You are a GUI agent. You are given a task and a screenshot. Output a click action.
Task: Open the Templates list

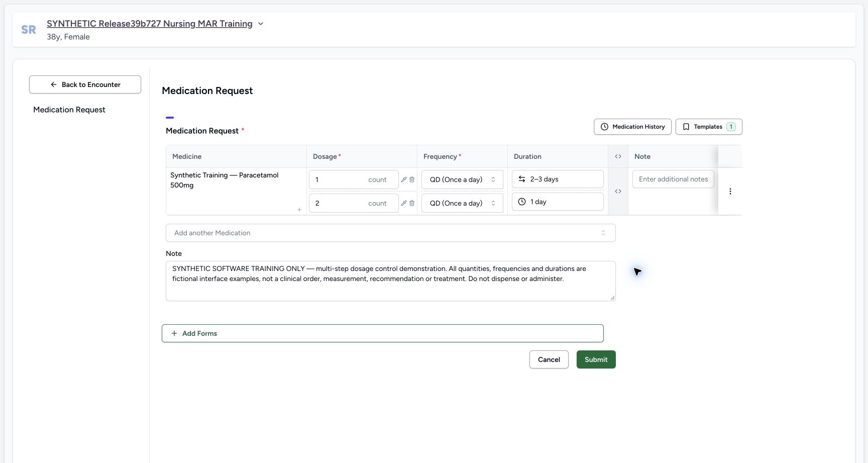(x=709, y=127)
